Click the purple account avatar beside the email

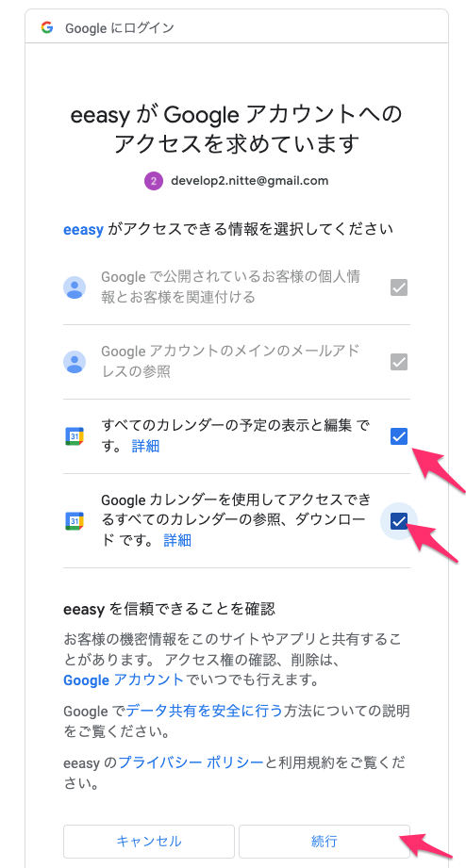[154, 181]
